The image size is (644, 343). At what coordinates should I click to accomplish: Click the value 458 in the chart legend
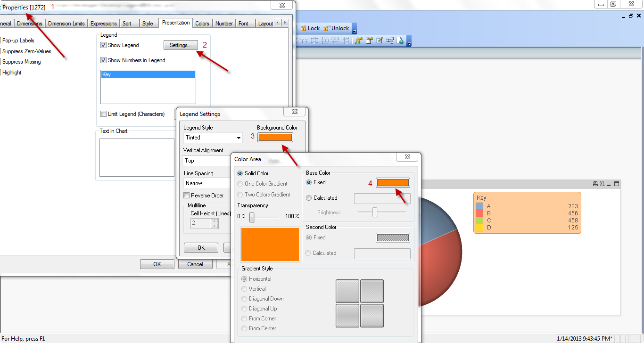(x=573, y=220)
